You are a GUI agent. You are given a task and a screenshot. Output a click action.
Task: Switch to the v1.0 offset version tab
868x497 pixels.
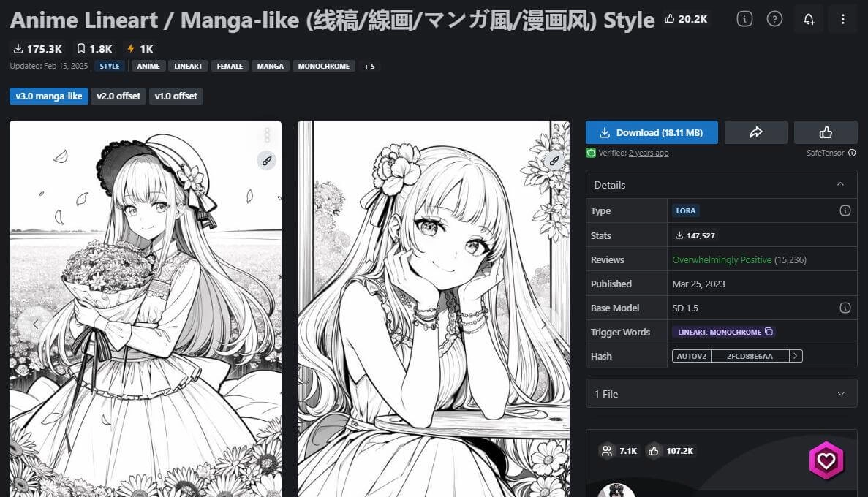tap(176, 96)
